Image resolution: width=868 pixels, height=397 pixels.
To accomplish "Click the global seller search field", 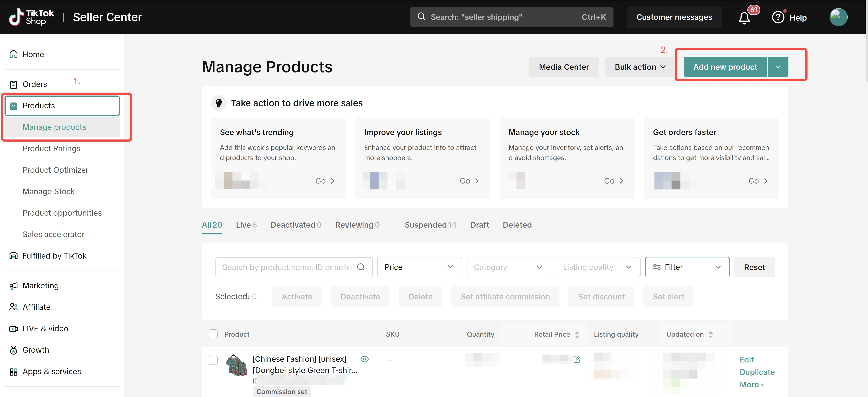I will (505, 17).
